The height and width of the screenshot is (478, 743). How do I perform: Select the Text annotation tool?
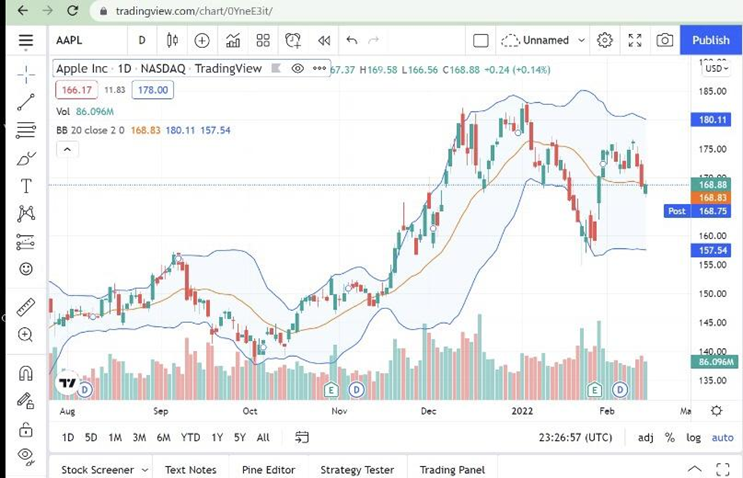(x=26, y=186)
